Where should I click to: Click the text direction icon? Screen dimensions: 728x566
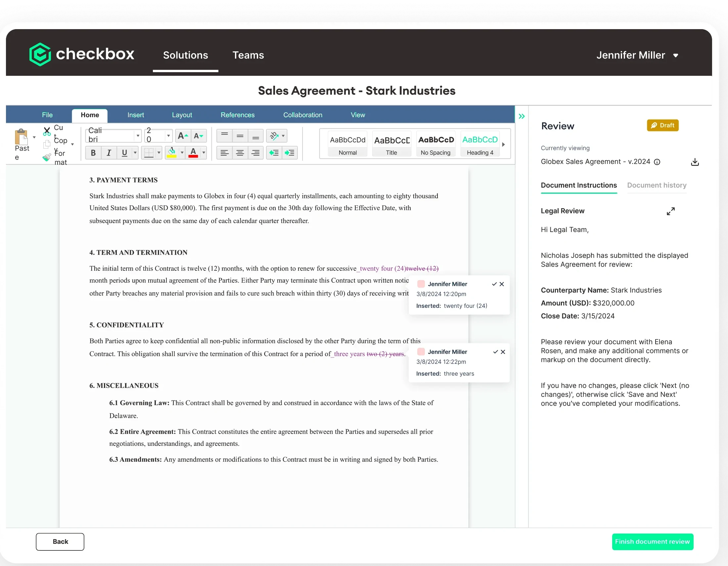[274, 136]
